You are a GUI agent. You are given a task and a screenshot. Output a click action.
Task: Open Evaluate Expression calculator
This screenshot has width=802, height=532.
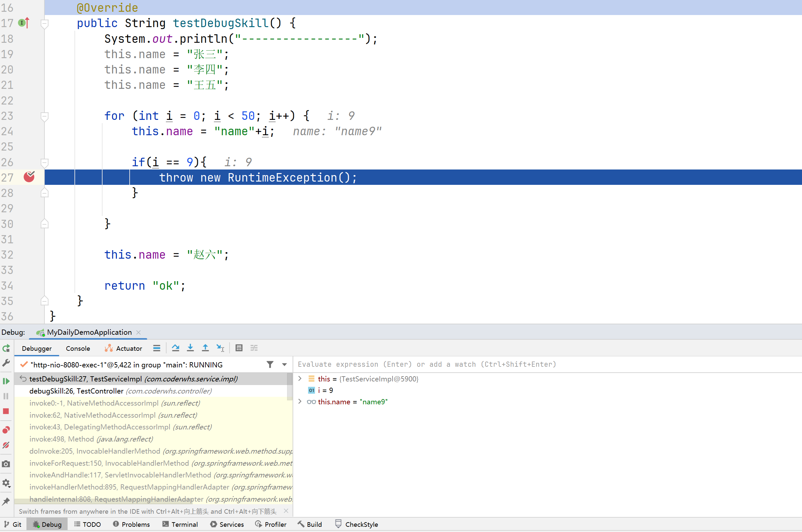pyautogui.click(x=239, y=348)
